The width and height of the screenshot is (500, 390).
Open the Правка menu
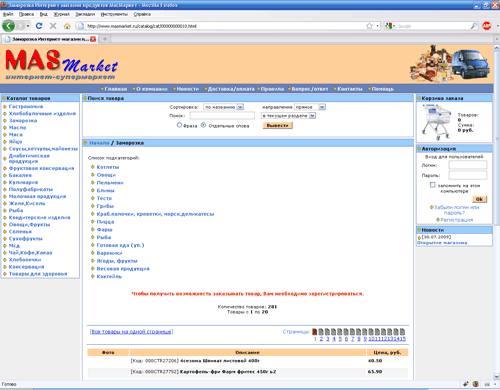[x=26, y=14]
